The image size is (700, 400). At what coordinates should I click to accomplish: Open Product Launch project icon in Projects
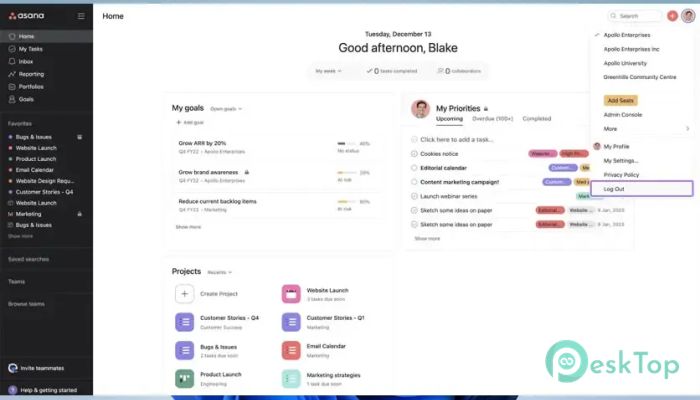184,379
